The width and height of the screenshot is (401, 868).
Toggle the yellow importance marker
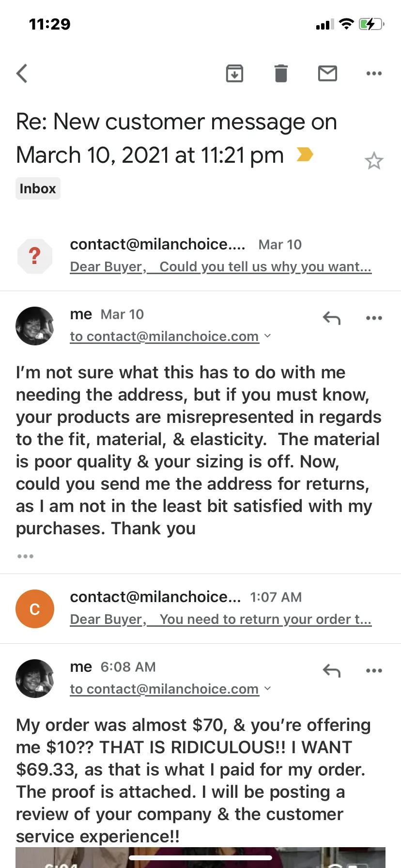305,155
